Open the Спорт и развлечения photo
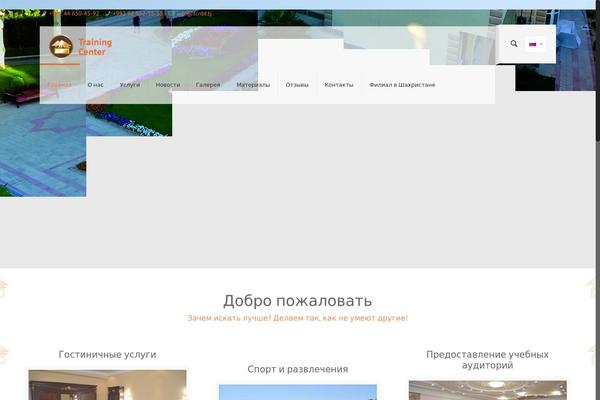This screenshot has height=400, width=600. 298,392
